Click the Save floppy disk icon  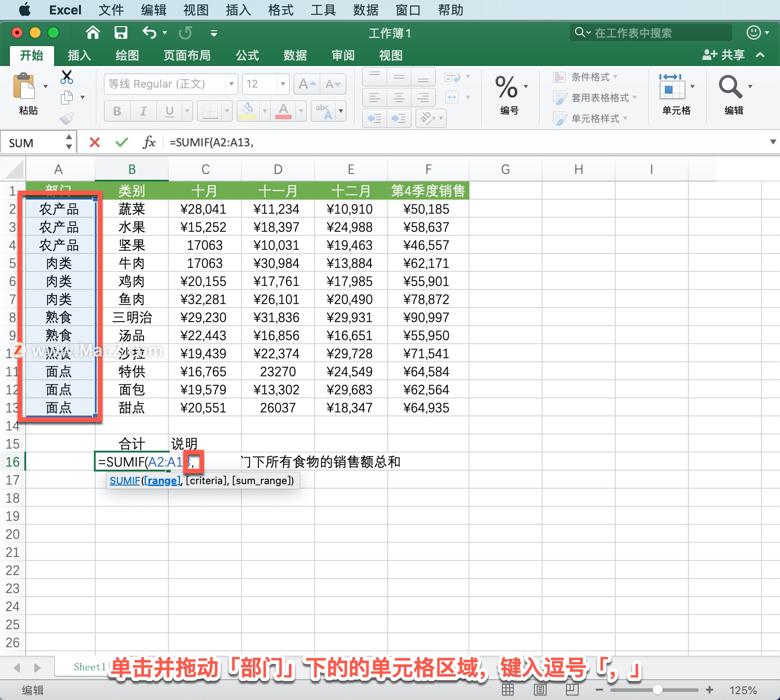121,33
